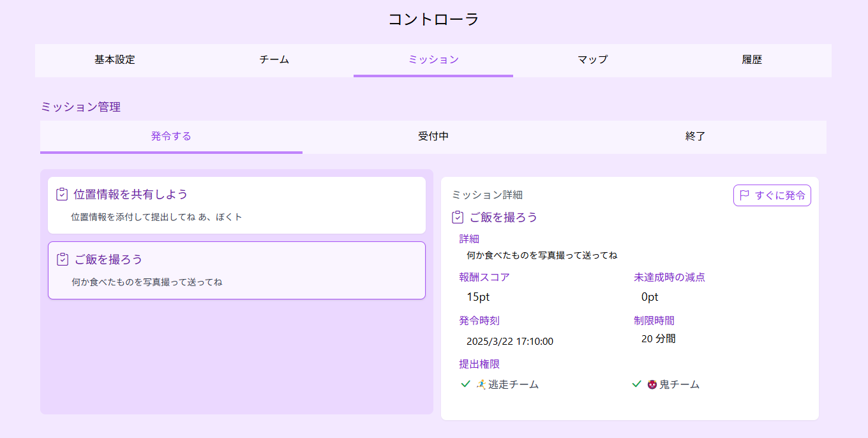Switch to the 受付中 sub-tab
868x438 pixels.
433,137
